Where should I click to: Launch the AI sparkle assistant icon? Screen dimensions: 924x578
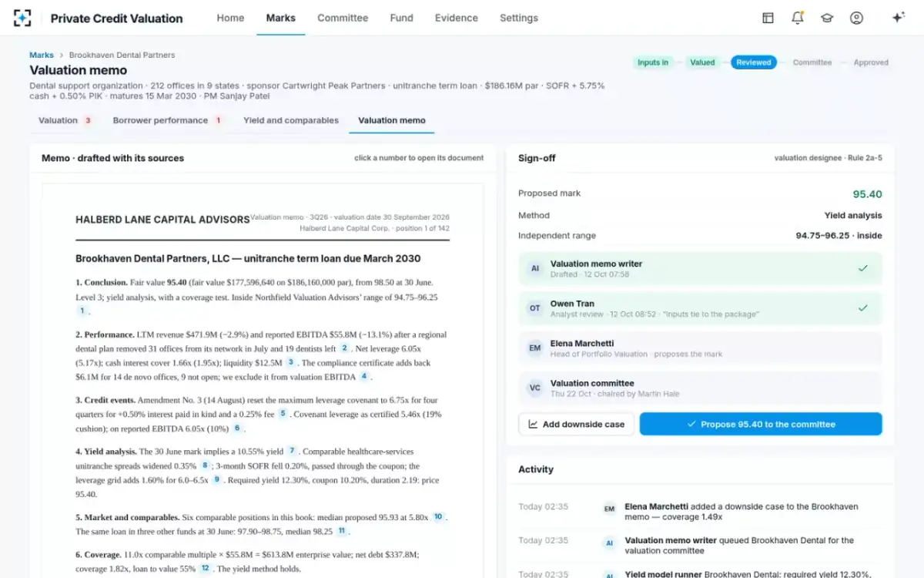click(898, 18)
